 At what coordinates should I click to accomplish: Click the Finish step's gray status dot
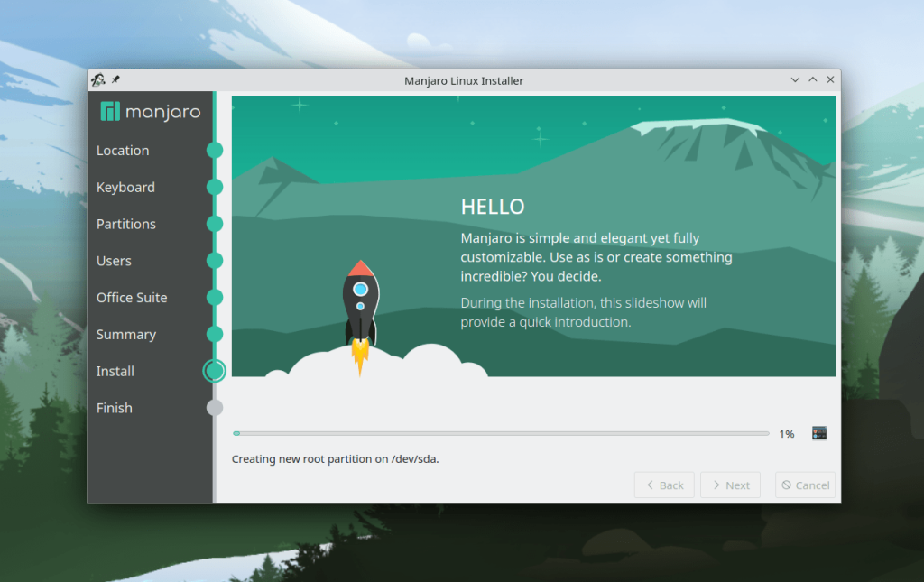[x=214, y=408]
